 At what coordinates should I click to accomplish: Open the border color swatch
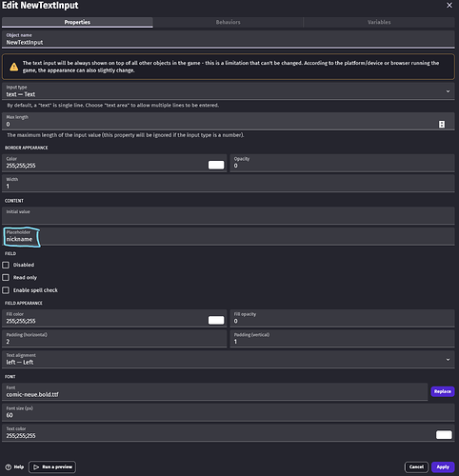(x=216, y=165)
